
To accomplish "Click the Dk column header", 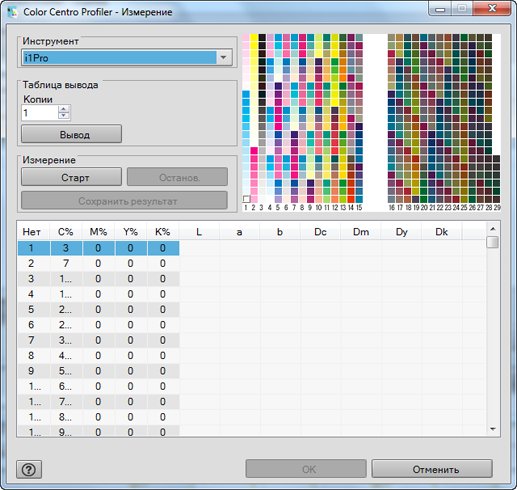I will tap(442, 232).
